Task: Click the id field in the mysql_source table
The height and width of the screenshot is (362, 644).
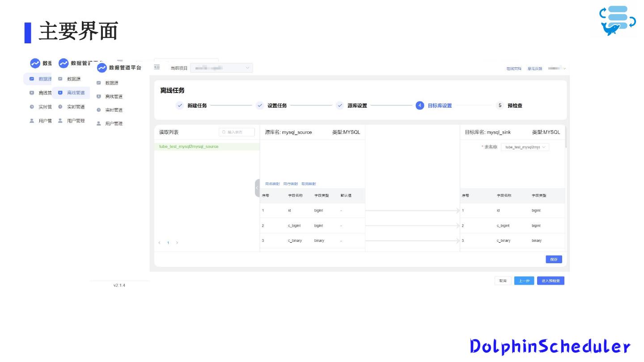Action: tap(289, 210)
